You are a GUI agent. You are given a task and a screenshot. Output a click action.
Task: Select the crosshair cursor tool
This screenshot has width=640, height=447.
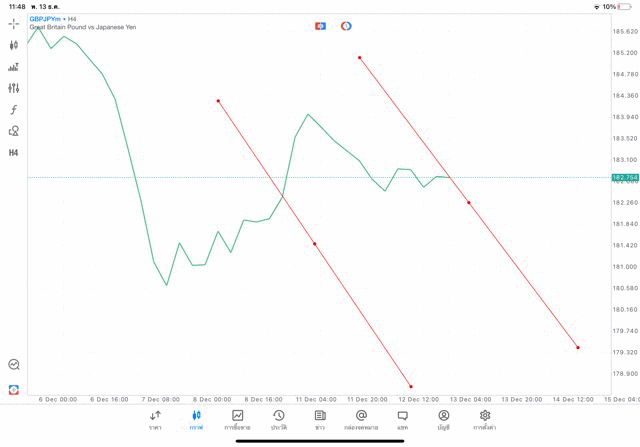tap(13, 23)
